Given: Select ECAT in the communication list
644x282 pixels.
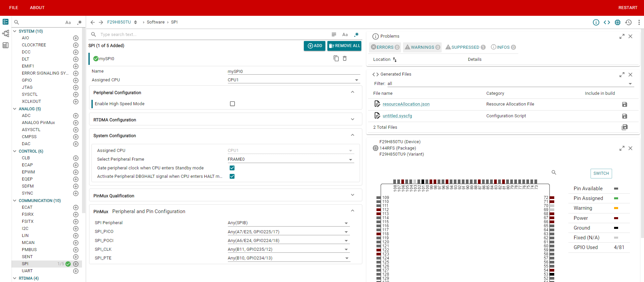Looking at the screenshot, I should click(x=27, y=207).
